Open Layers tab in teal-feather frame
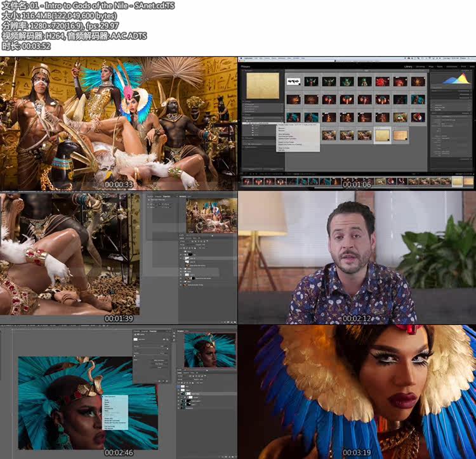476x459 pixels. point(180,373)
